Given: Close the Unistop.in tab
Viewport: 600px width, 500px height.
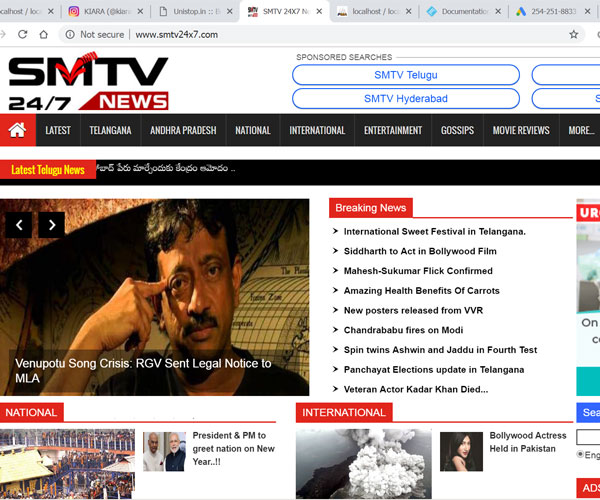Looking at the screenshot, I should [x=229, y=11].
